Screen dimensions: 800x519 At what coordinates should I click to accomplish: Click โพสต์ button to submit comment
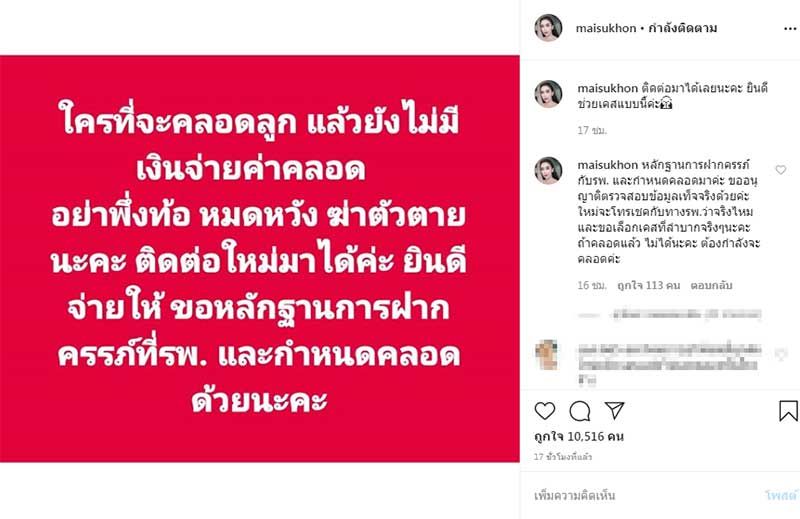[x=781, y=495]
